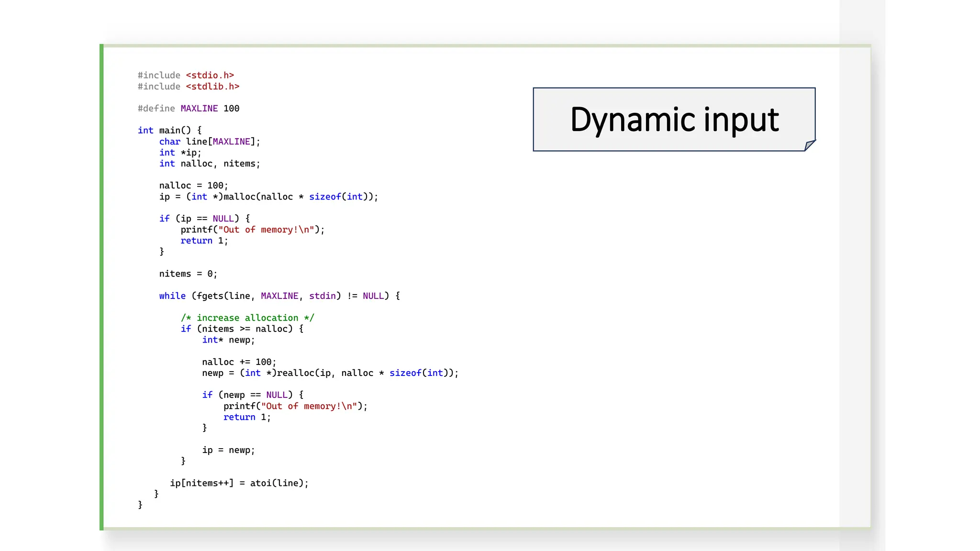The width and height of the screenshot is (980, 551).
Task: Click the 'ip = newp;' statement
Action: (x=229, y=450)
